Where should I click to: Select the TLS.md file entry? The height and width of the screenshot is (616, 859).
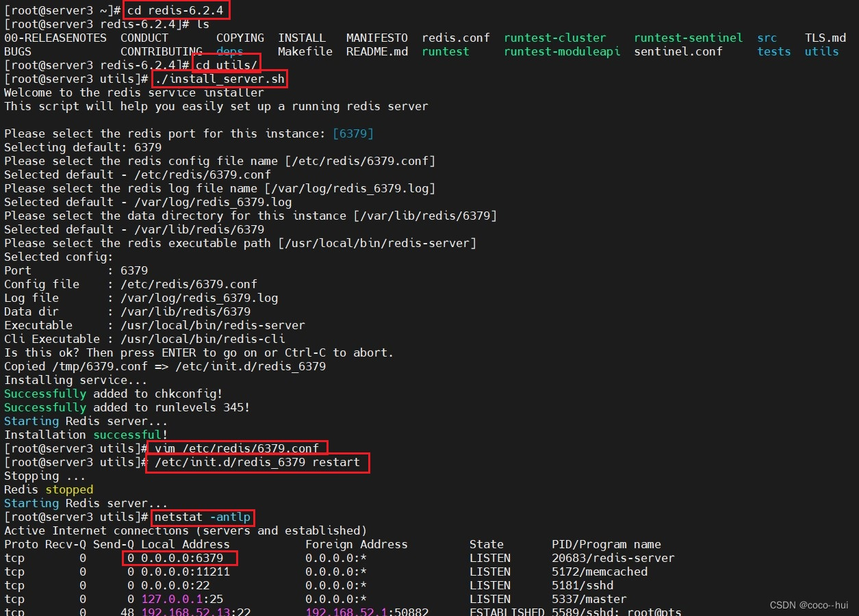[825, 38]
